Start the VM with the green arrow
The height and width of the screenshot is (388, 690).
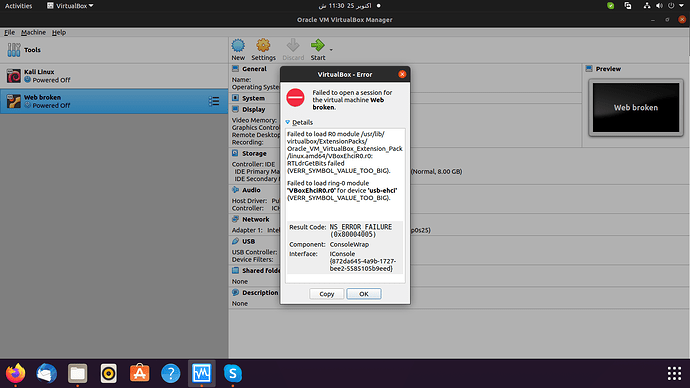pos(318,49)
